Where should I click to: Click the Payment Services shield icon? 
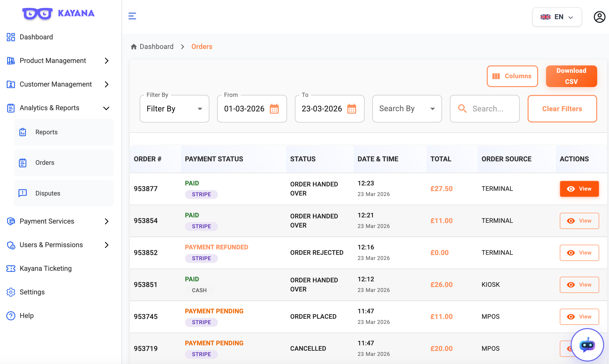(x=11, y=221)
